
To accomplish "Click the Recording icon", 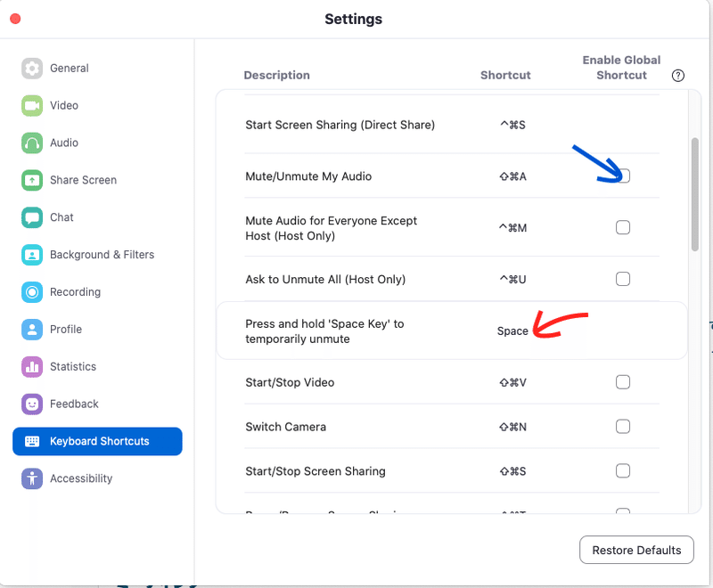I will pyautogui.click(x=32, y=292).
